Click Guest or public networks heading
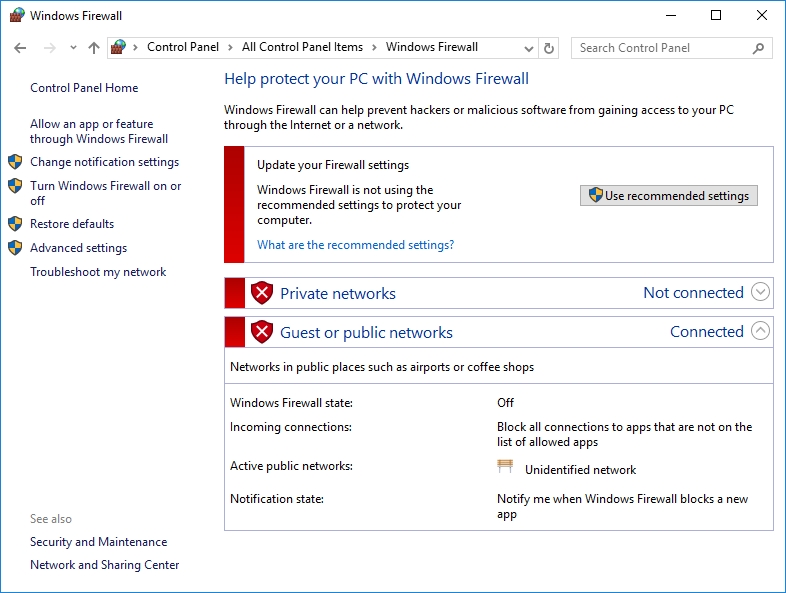The height and width of the screenshot is (593, 786). tap(366, 332)
